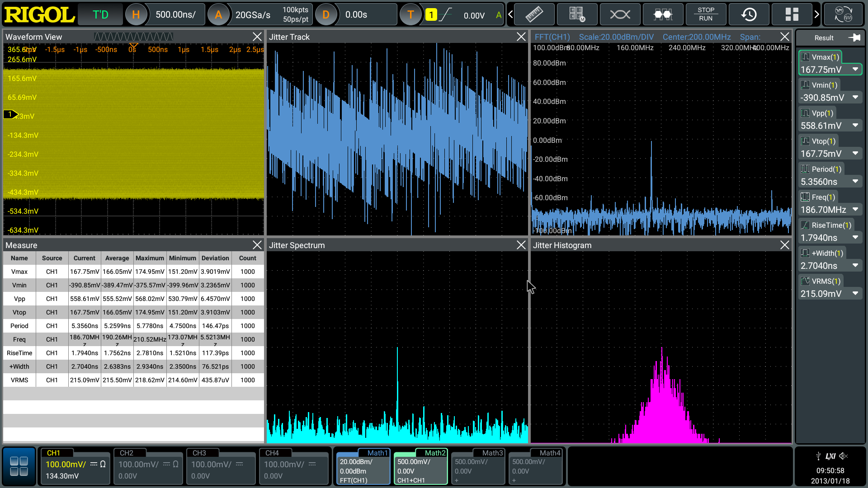The width and height of the screenshot is (868, 488).
Task: Pin the Result panel
Action: pos(854,38)
